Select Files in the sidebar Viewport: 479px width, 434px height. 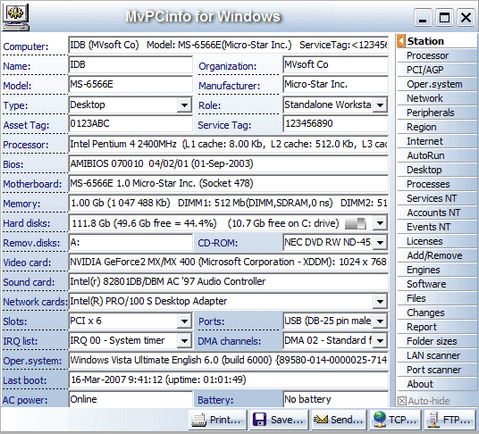[x=437, y=298]
